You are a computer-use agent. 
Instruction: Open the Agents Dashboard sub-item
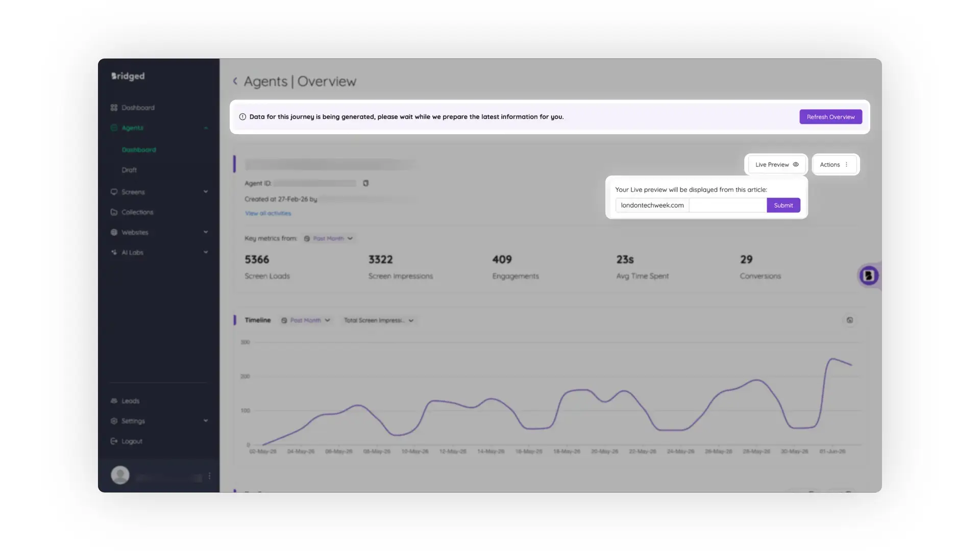[139, 149]
